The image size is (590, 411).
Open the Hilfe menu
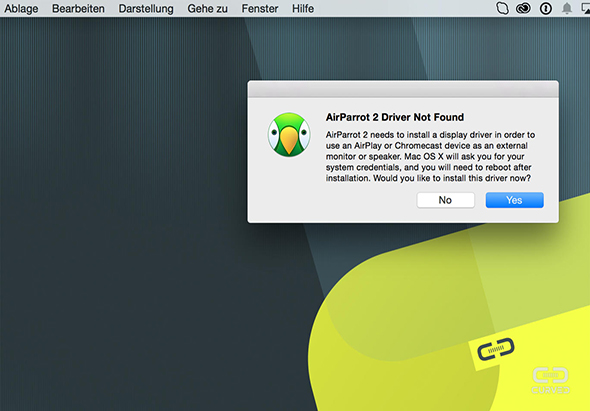[303, 8]
